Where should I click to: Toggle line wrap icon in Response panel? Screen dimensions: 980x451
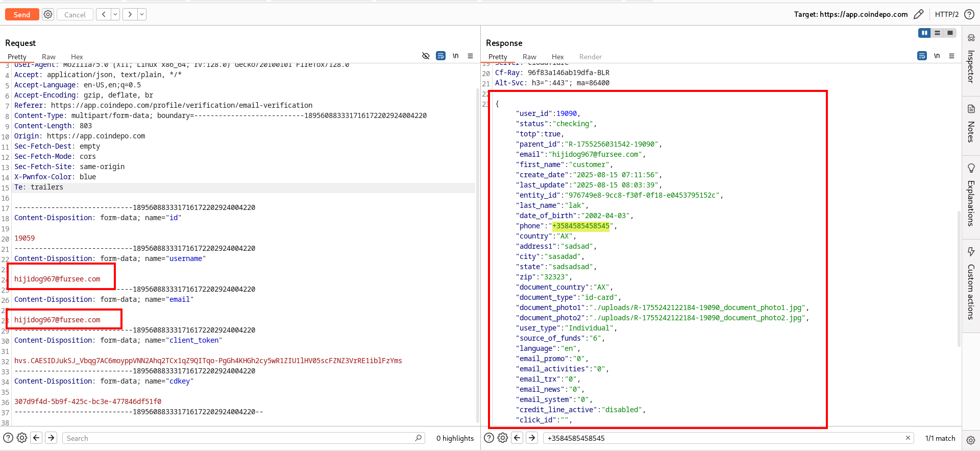(x=922, y=56)
